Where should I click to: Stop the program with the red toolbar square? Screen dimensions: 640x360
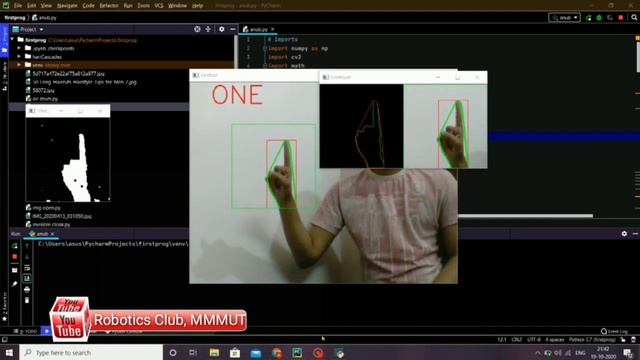click(x=621, y=18)
